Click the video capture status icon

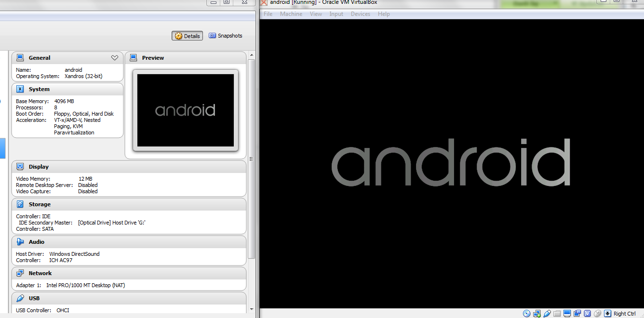pos(577,314)
